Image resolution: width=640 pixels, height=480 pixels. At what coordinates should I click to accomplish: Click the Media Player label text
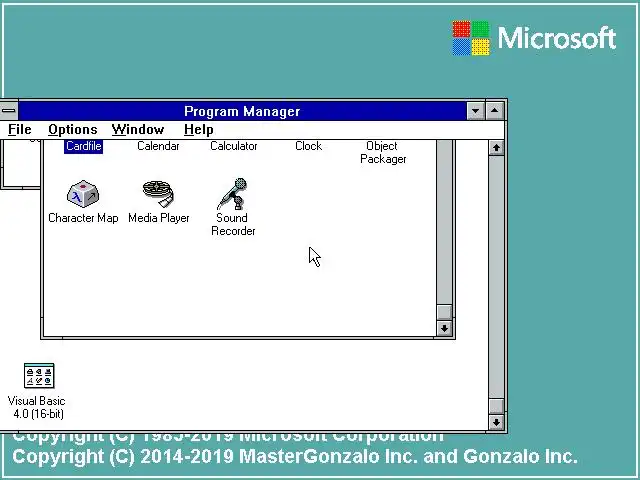click(159, 218)
